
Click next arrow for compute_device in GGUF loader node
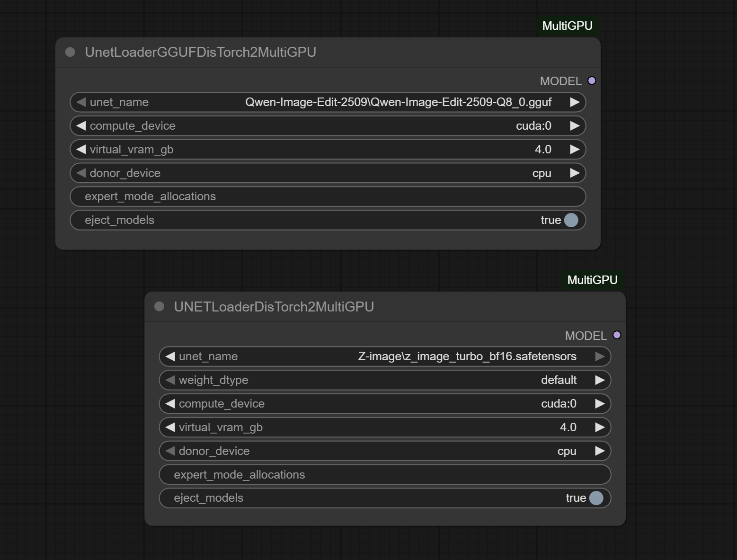(x=575, y=126)
